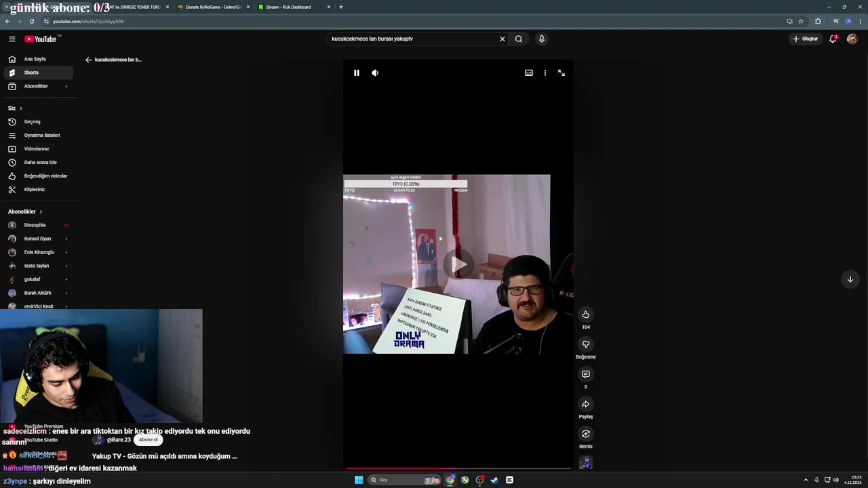Open the @Bare.23 channel name
This screenshot has height=488, width=868.
119,440
